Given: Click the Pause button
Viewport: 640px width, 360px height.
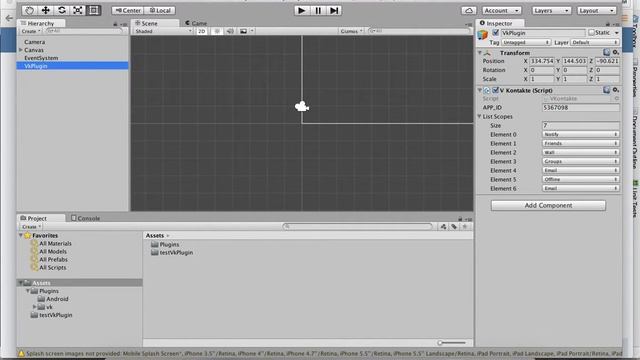Looking at the screenshot, I should pos(318,11).
